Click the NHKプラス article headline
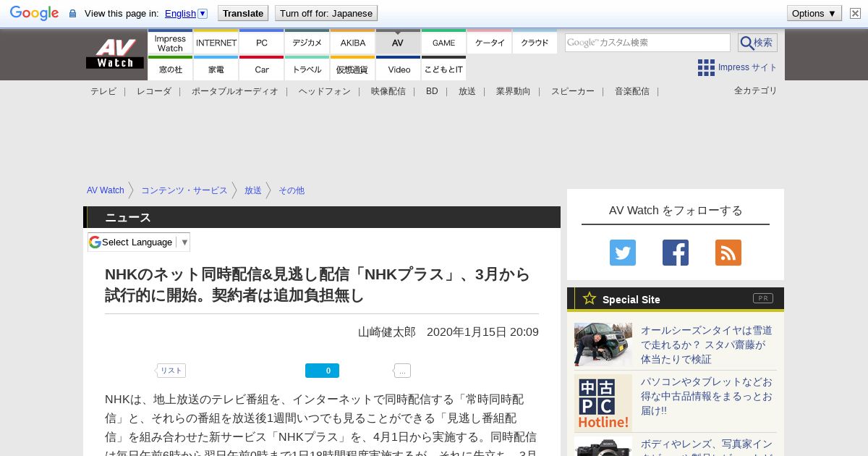Screen dimensions: 868x456 click(x=318, y=284)
